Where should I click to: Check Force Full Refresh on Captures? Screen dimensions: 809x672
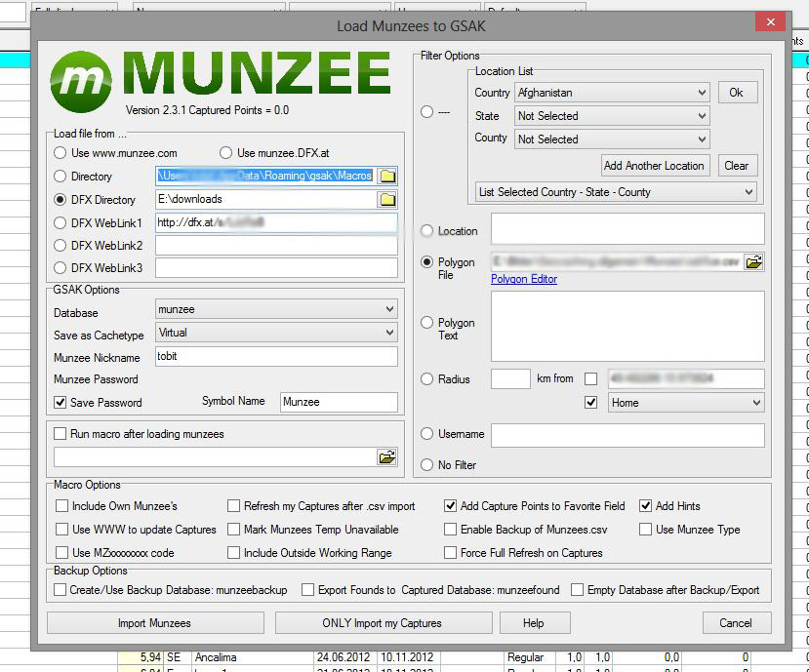pyautogui.click(x=451, y=552)
